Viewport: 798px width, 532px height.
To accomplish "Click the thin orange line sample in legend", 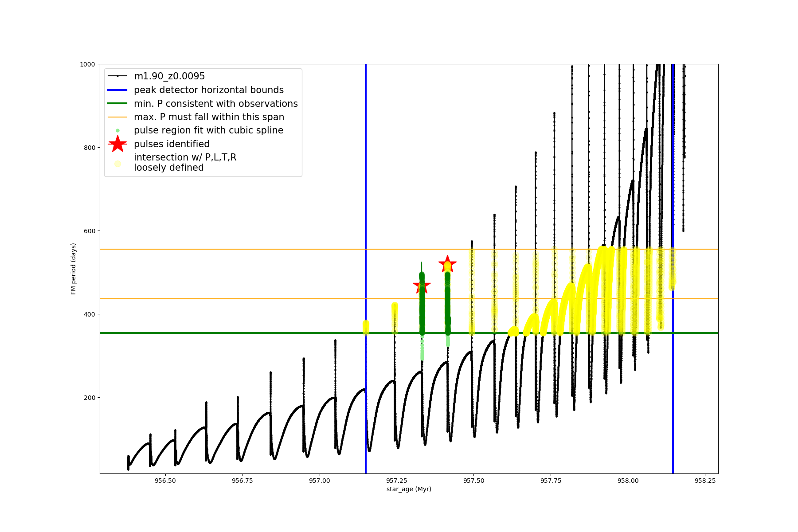I will tap(117, 117).
